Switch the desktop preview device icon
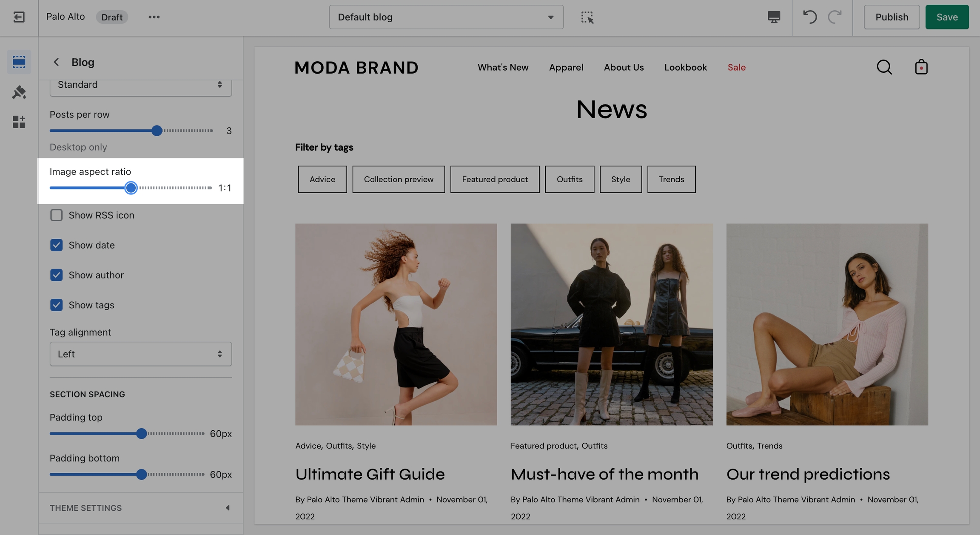Viewport: 980px width, 535px height. (x=774, y=17)
